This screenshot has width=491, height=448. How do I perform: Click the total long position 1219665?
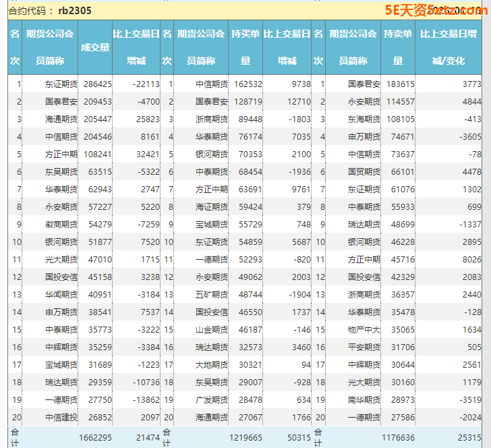tap(246, 438)
